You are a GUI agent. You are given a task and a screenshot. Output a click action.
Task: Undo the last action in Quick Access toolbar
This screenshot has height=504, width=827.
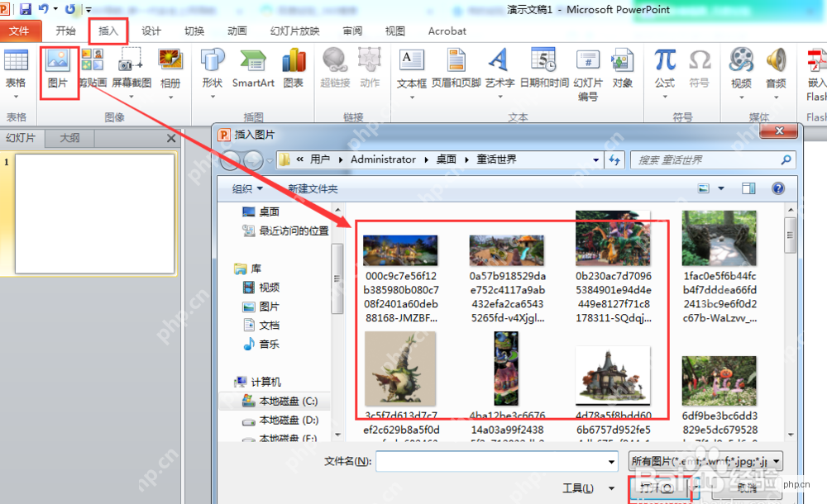pyautogui.click(x=44, y=9)
